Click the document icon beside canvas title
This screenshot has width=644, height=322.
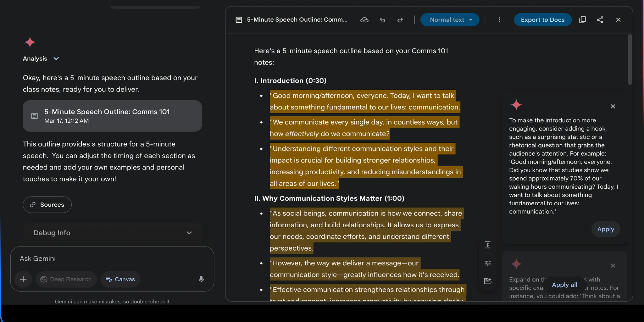[239, 20]
